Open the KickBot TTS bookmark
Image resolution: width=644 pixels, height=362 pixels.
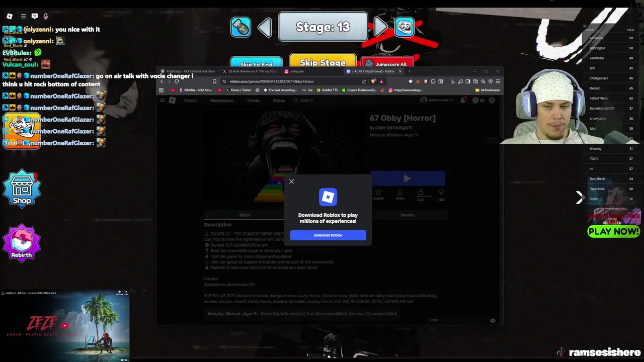[x=328, y=90]
